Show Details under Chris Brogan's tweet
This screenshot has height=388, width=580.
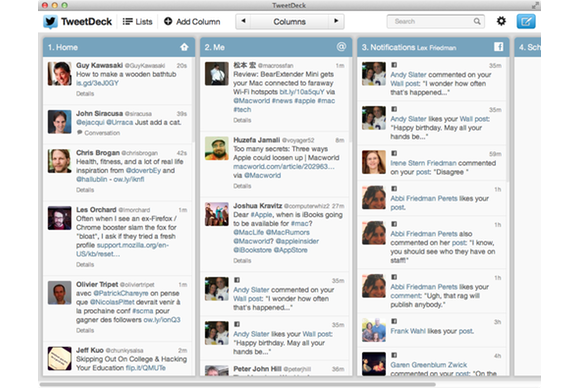(85, 190)
